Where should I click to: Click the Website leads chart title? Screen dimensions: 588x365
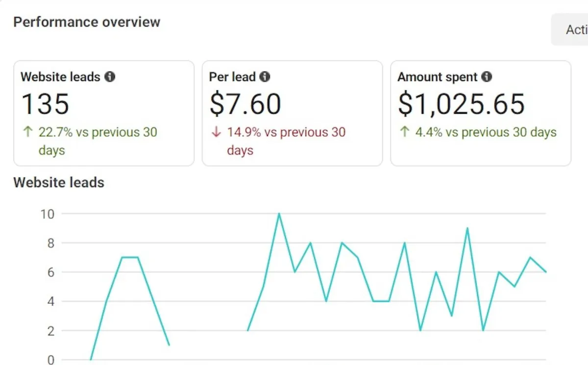click(x=59, y=183)
